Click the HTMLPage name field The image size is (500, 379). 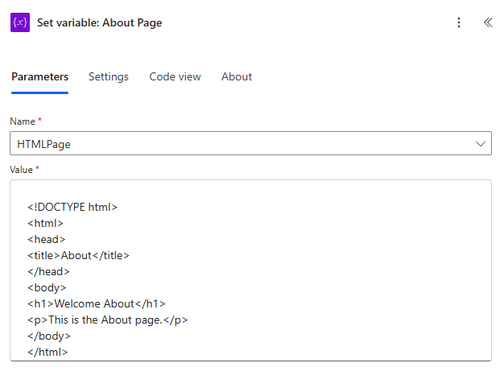tap(251, 143)
